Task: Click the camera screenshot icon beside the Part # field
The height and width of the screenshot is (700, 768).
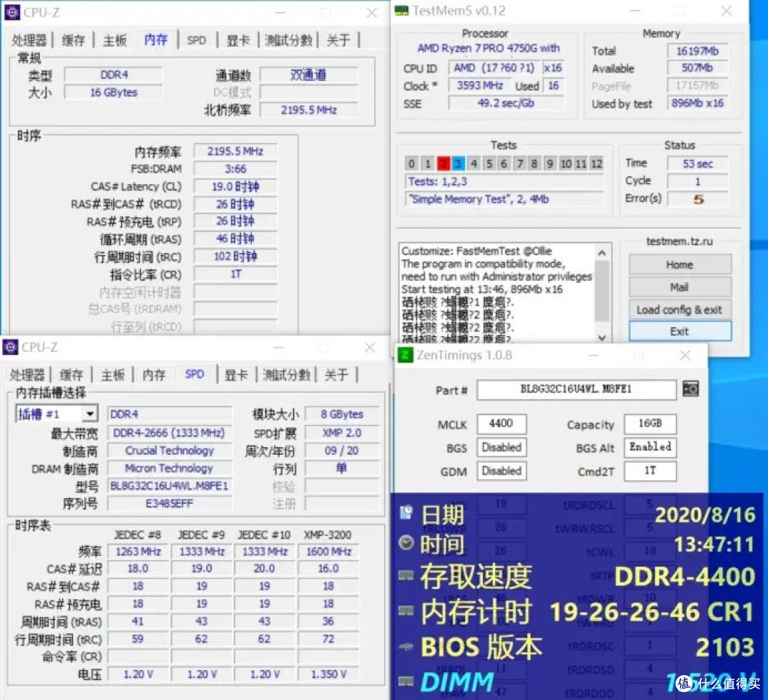Action: click(690, 389)
